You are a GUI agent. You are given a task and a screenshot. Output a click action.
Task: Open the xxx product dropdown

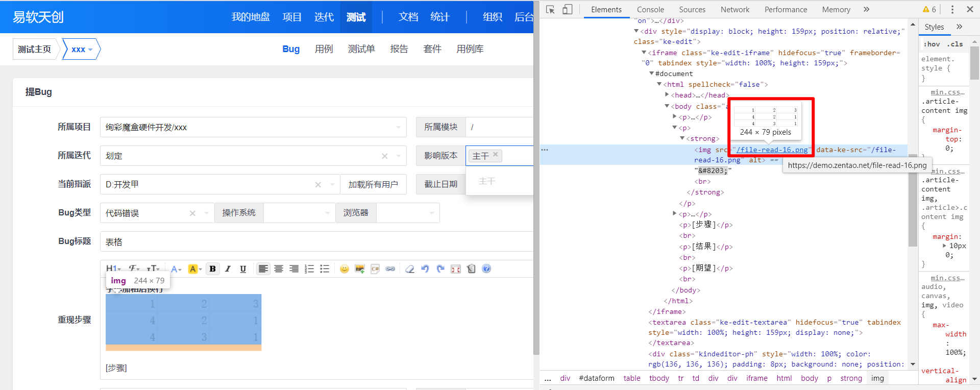click(82, 50)
